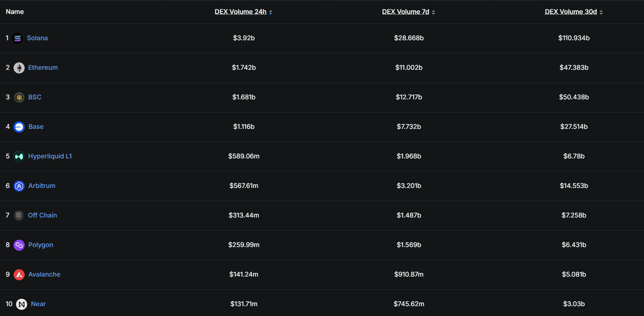The image size is (644, 316).
Task: Click the Ethereum diamond logo icon
Action: (x=19, y=68)
